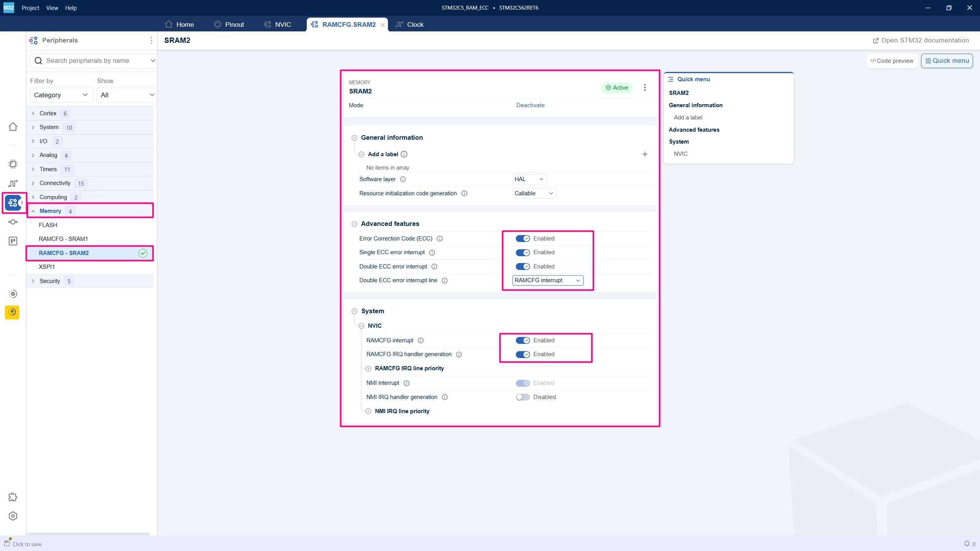The width and height of the screenshot is (980, 551).
Task: Open the middleware link icon in sidebar
Action: [x=13, y=222]
